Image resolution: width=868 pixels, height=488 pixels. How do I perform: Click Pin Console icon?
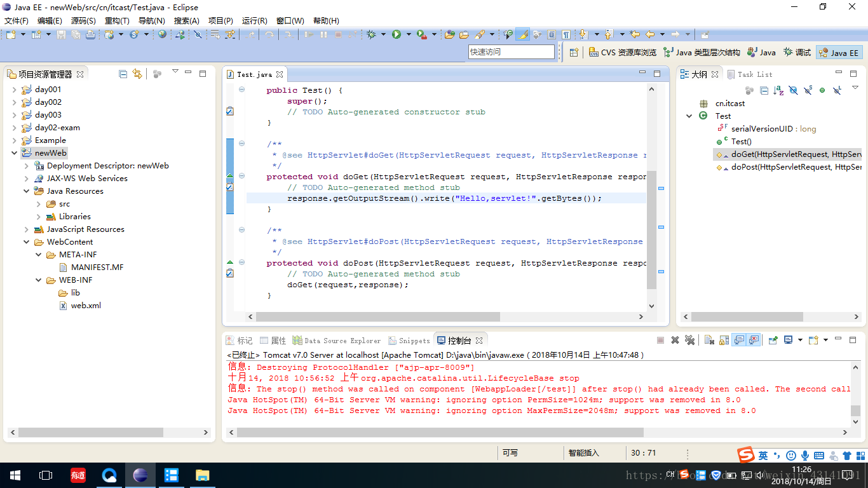point(773,341)
